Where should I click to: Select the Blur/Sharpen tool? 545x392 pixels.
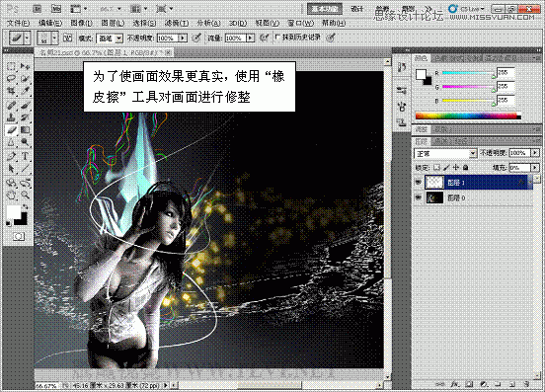point(12,142)
